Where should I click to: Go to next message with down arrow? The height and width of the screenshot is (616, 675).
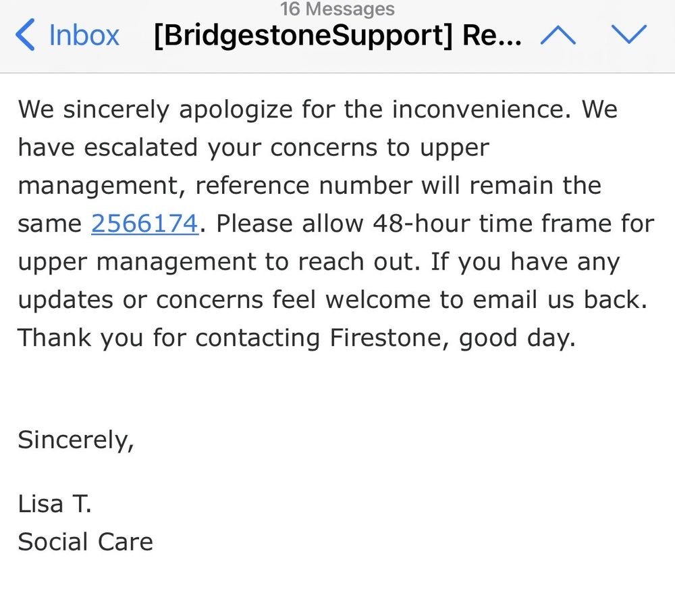(628, 34)
